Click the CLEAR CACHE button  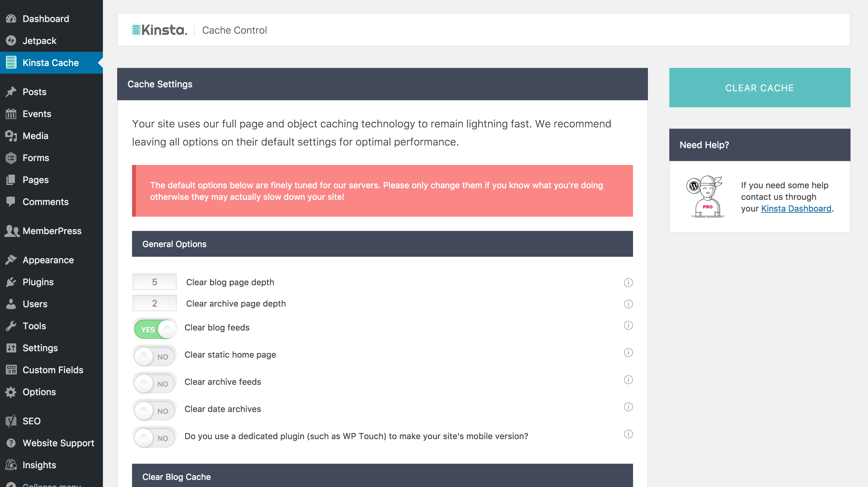760,88
